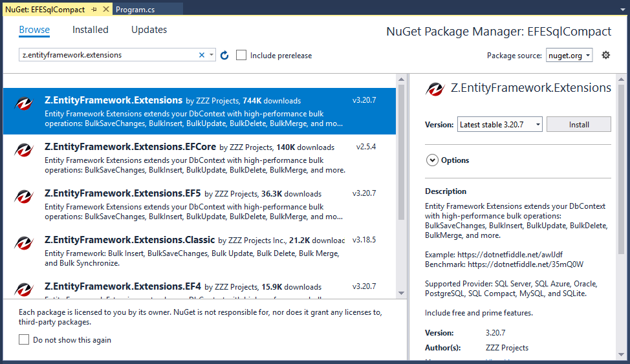Open the tab overflow dropdown arrow
Viewport: 630px width, 364px height.
(x=622, y=10)
